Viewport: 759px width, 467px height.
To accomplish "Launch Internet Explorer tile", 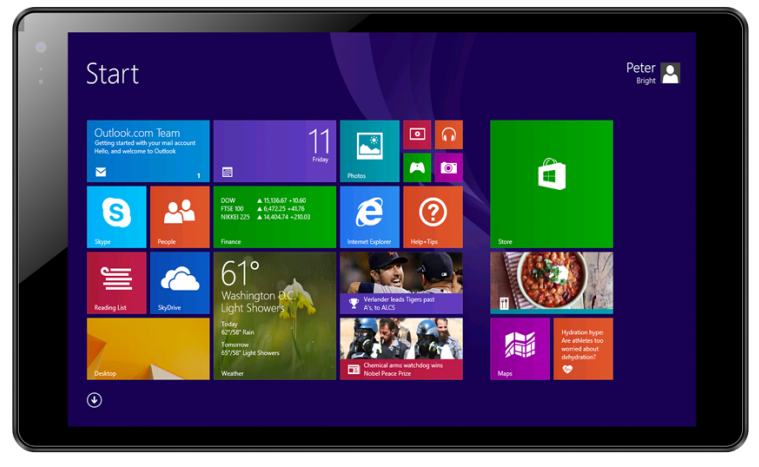I will click(x=369, y=217).
